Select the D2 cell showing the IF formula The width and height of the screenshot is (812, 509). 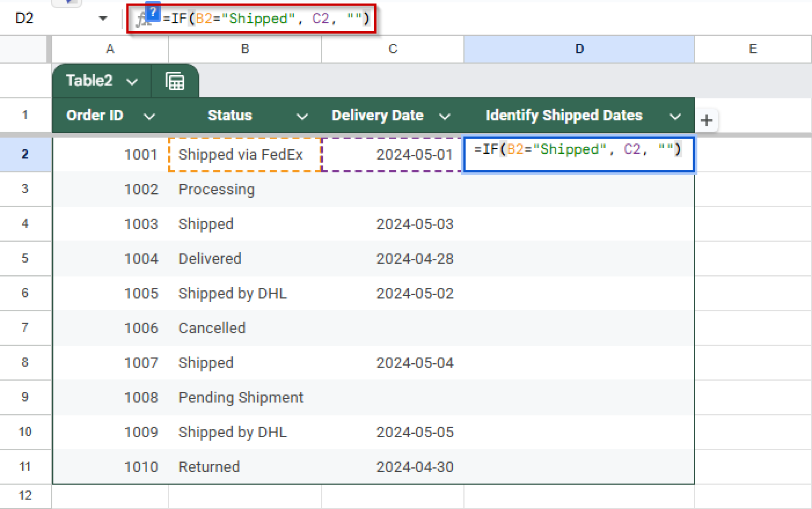point(579,154)
